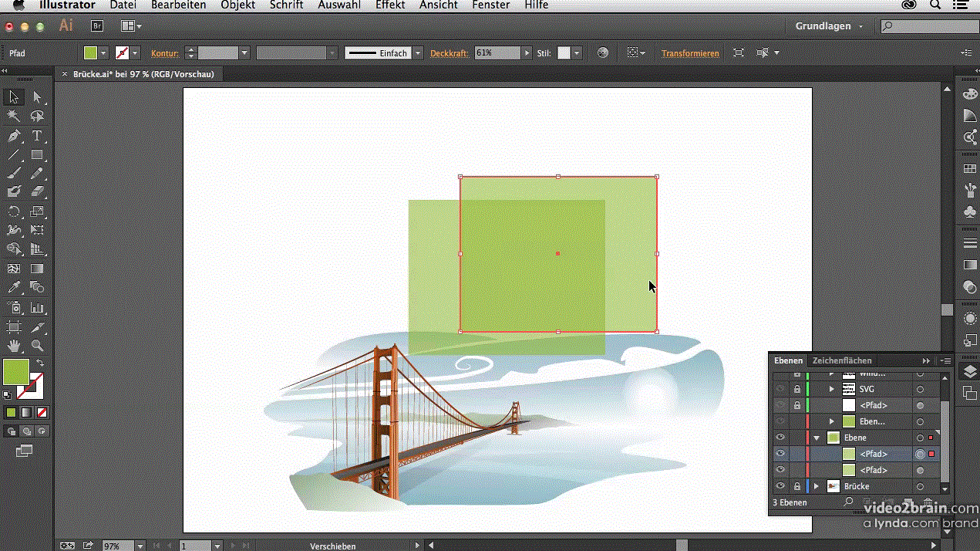The image size is (980, 551).
Task: Expand the SVG layer
Action: [x=832, y=389]
